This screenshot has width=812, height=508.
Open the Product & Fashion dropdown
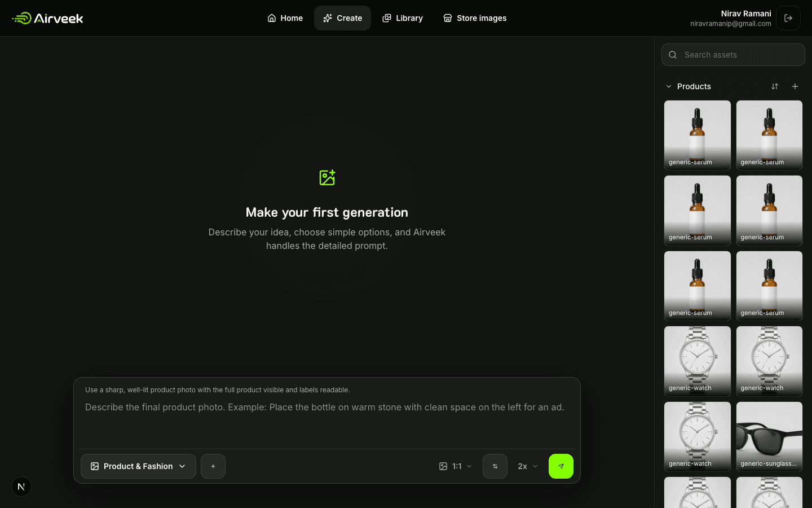pyautogui.click(x=138, y=466)
